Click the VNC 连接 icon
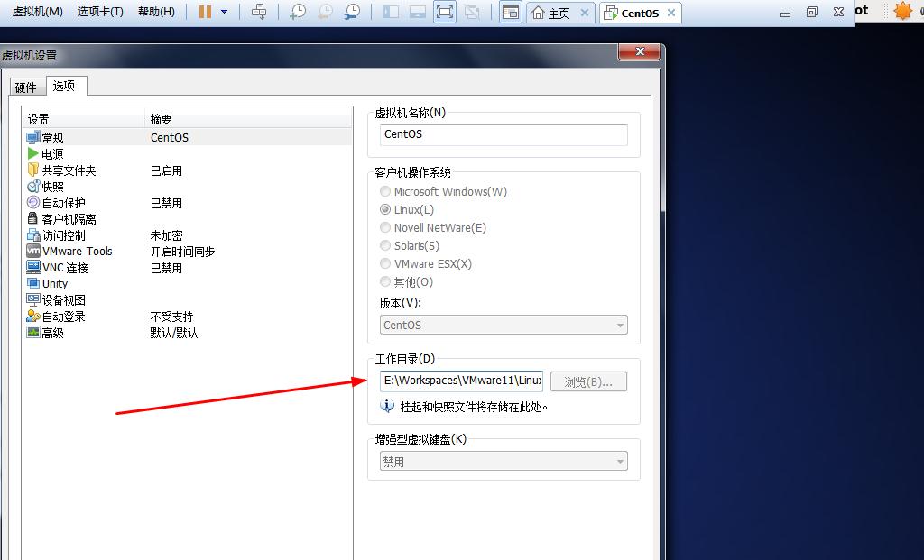This screenshot has height=560, width=924. click(x=33, y=268)
